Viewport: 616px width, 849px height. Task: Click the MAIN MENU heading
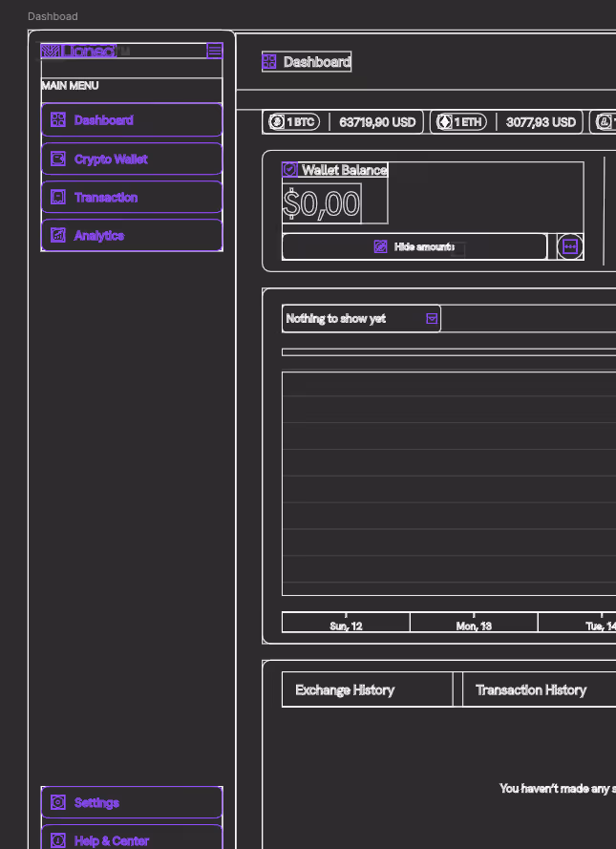pos(70,86)
